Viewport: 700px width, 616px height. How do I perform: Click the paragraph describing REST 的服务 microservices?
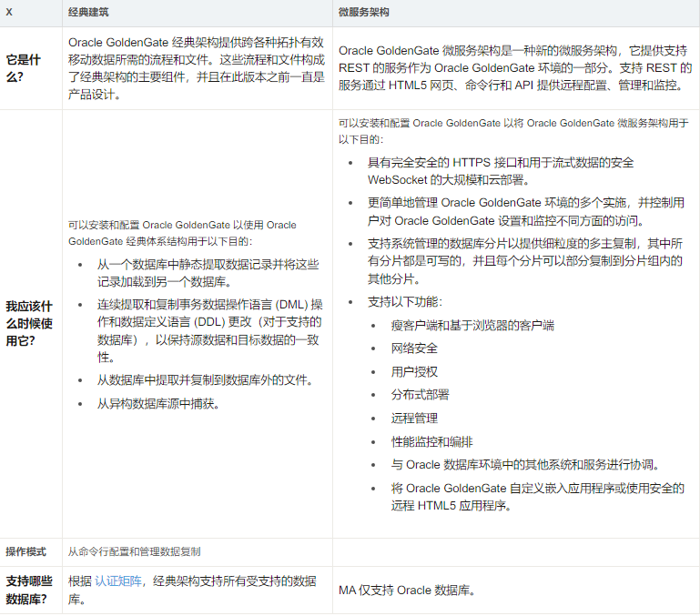click(x=515, y=68)
